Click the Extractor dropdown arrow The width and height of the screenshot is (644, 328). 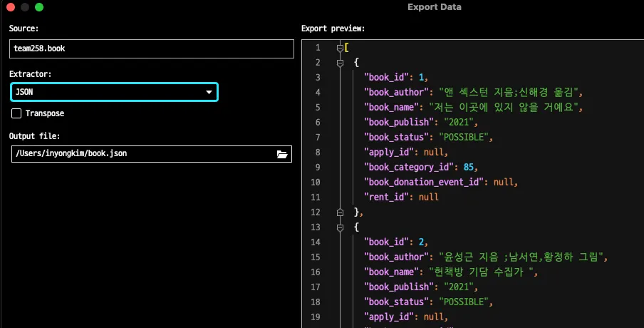click(x=209, y=93)
